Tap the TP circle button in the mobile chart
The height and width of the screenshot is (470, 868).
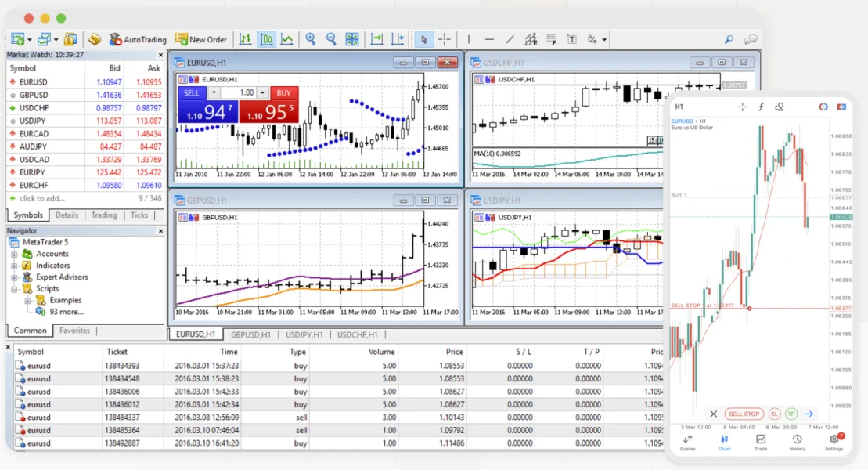click(x=791, y=414)
